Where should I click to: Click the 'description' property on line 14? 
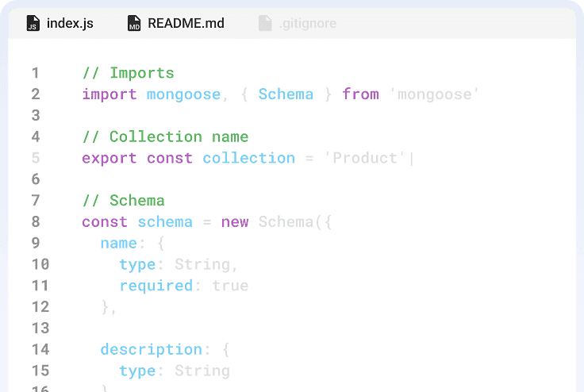[151, 349]
